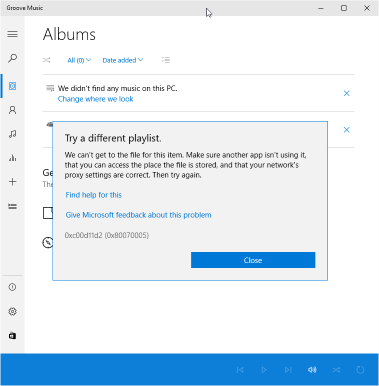Open the Songs music note icon
Viewport: 379px width, 386px height.
[13, 134]
